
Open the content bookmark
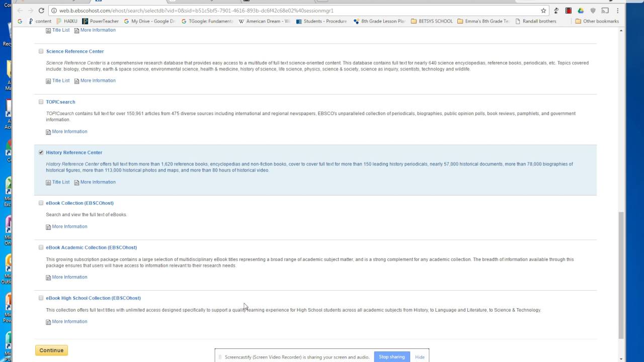pos(39,21)
